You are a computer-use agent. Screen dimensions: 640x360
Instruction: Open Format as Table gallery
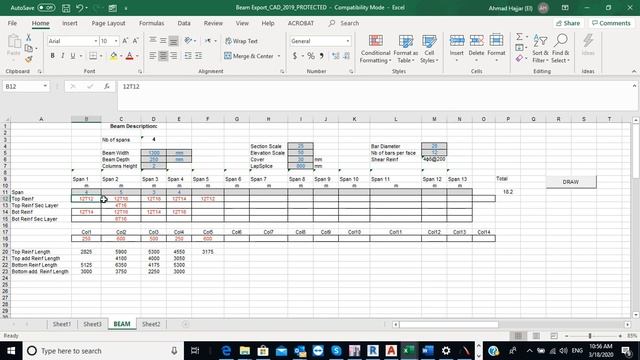[406, 48]
